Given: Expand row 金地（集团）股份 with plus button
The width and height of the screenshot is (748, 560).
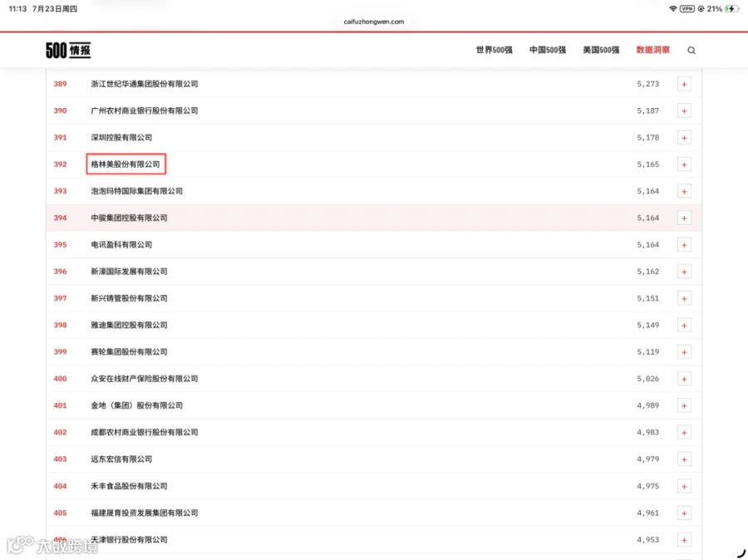Looking at the screenshot, I should [684, 405].
